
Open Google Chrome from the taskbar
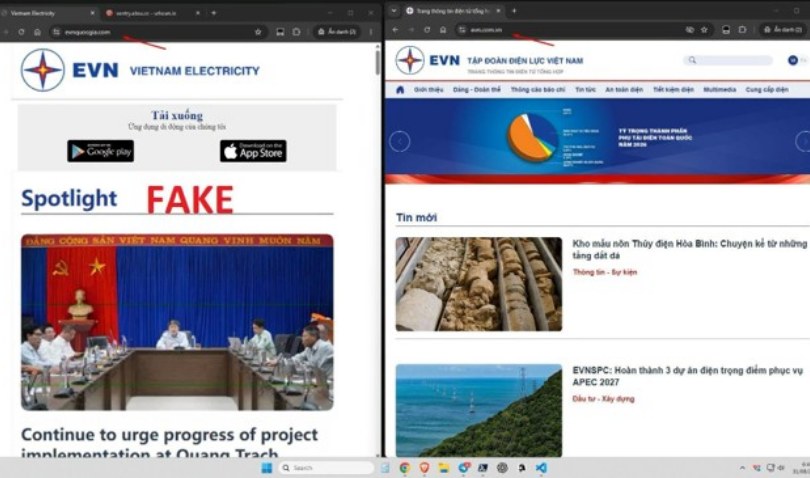tap(404, 468)
